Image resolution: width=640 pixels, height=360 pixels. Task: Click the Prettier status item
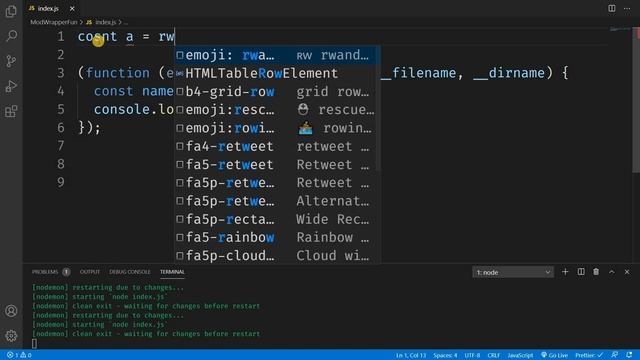point(589,355)
